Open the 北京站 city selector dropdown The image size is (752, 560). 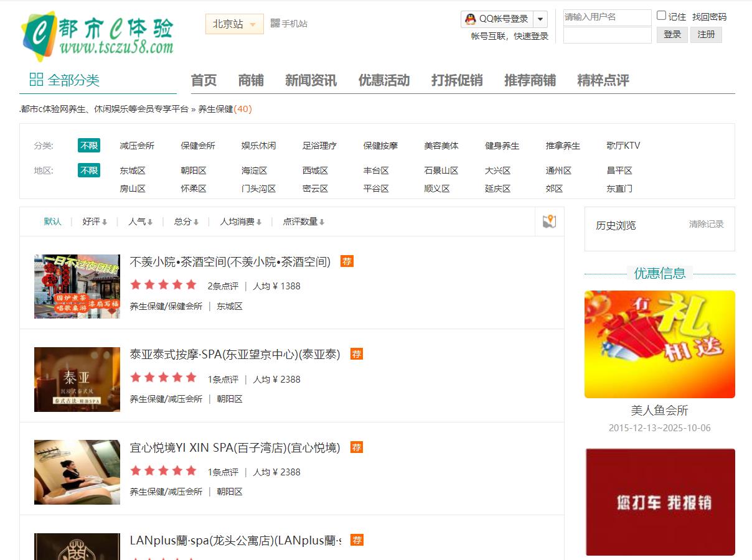[x=234, y=24]
